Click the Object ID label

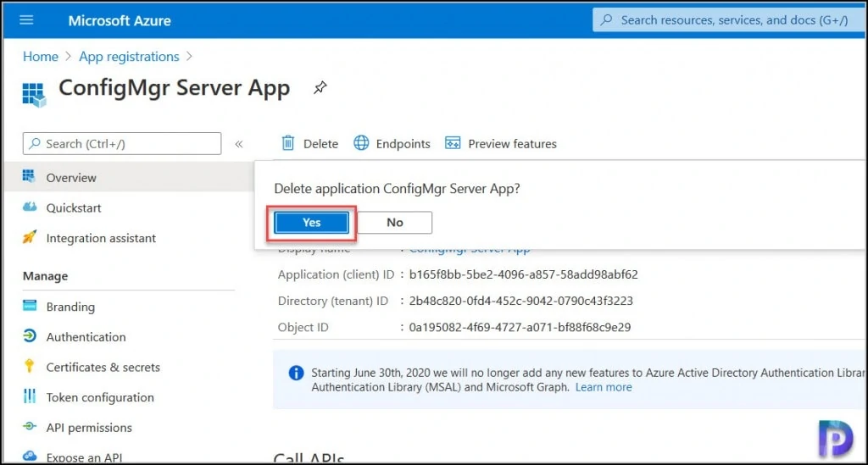click(303, 327)
